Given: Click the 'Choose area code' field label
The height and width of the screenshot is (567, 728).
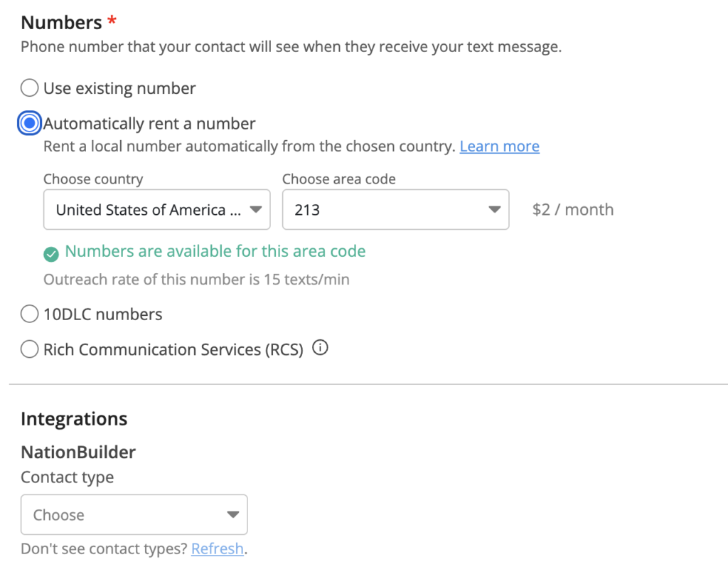Looking at the screenshot, I should [338, 179].
